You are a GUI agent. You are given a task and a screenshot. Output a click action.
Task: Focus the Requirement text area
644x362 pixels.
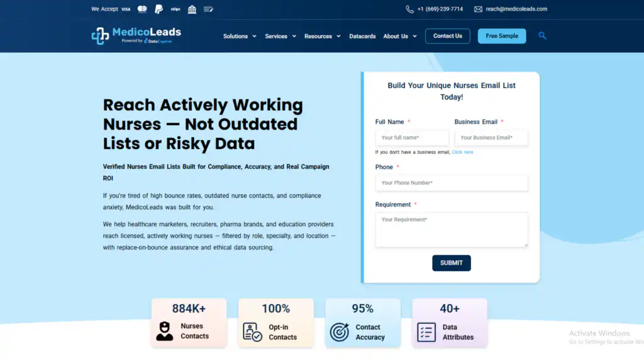(x=452, y=230)
